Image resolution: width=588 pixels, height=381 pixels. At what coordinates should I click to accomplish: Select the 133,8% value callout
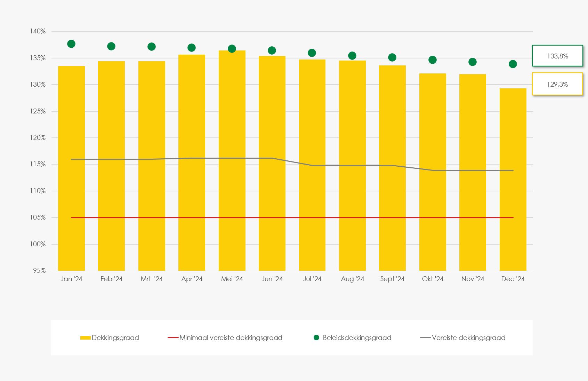[x=557, y=56]
